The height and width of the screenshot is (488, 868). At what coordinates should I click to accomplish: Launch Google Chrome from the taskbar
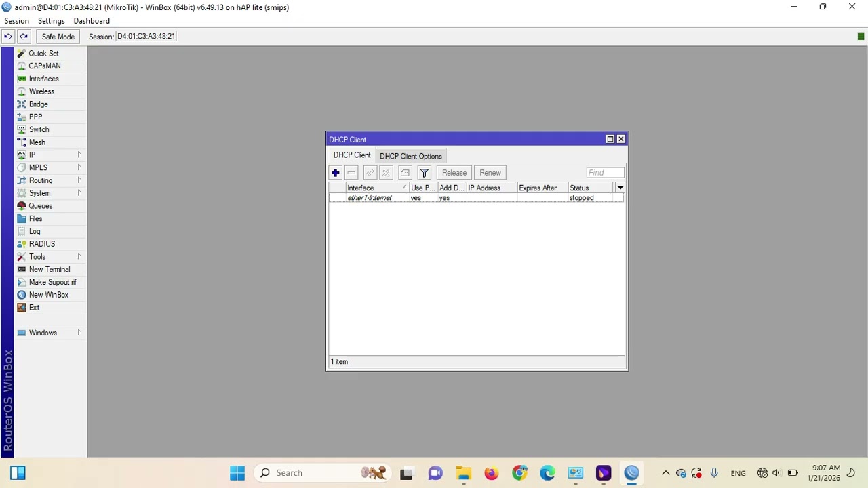[519, 473]
